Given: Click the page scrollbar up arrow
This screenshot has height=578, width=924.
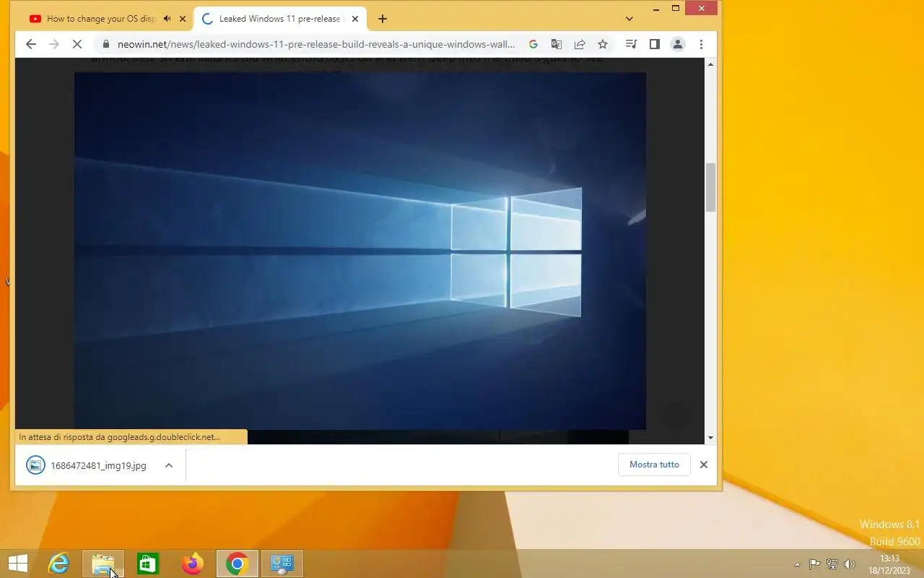Looking at the screenshot, I should [710, 64].
